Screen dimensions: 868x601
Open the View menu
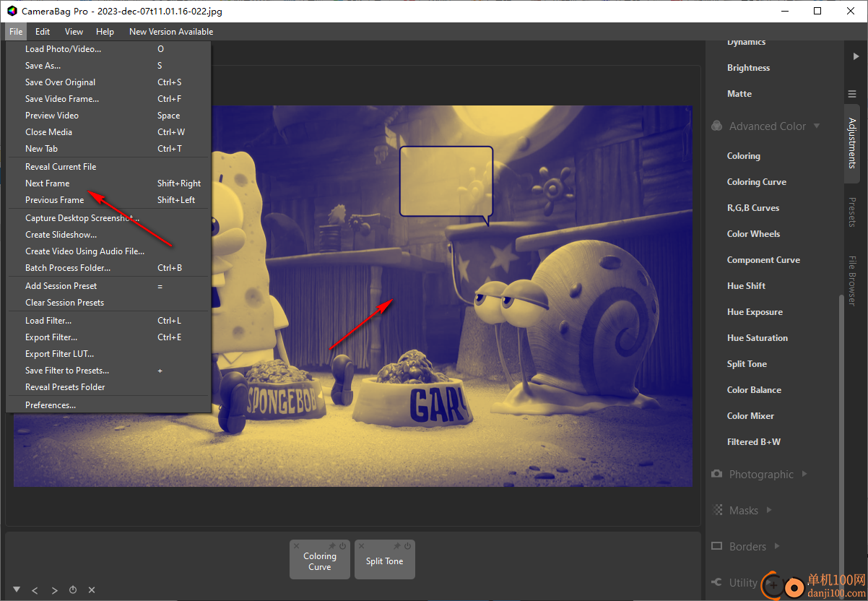74,32
